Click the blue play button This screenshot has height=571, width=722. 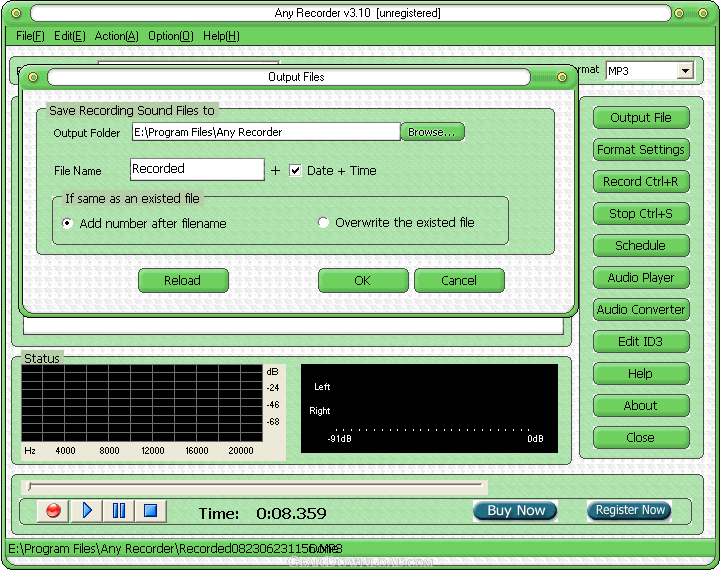87,511
